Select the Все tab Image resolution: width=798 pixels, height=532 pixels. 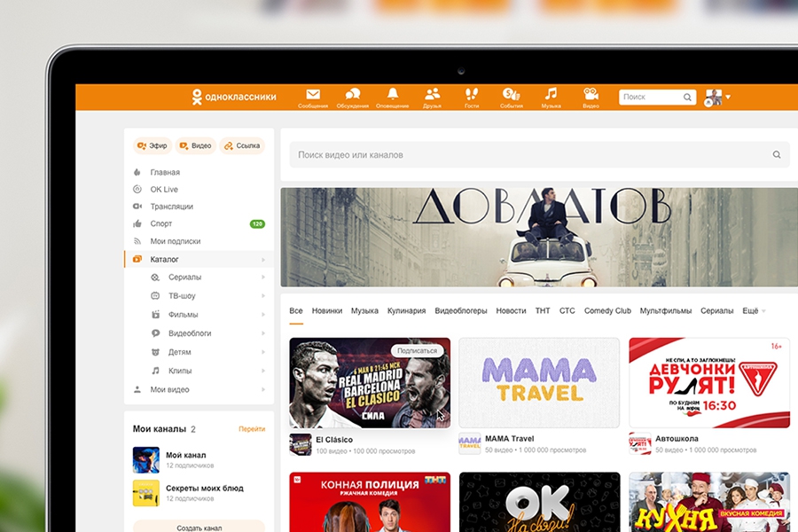295,311
